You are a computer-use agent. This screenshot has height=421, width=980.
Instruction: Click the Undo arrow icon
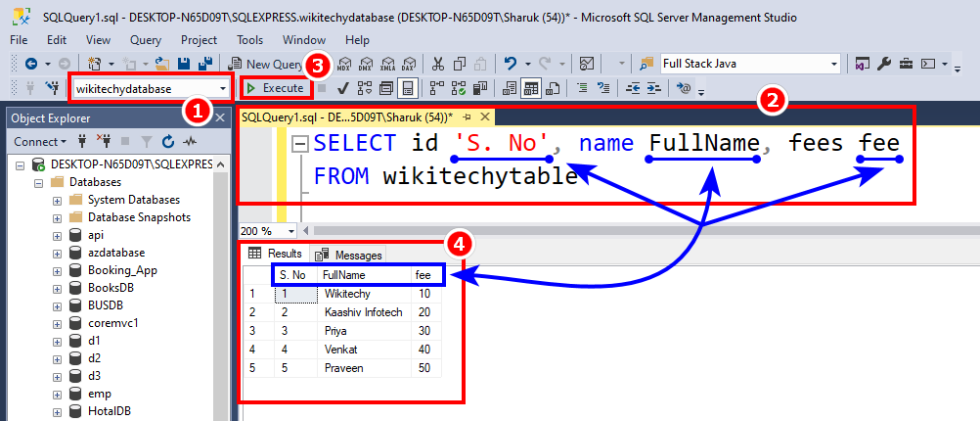tap(510, 64)
